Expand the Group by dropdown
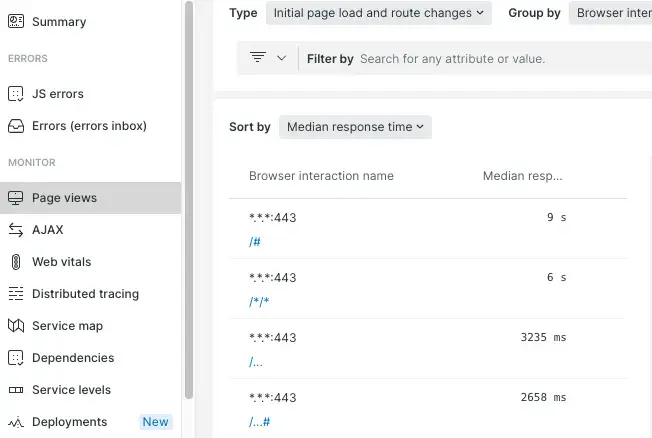Image resolution: width=652 pixels, height=438 pixels. (x=610, y=13)
